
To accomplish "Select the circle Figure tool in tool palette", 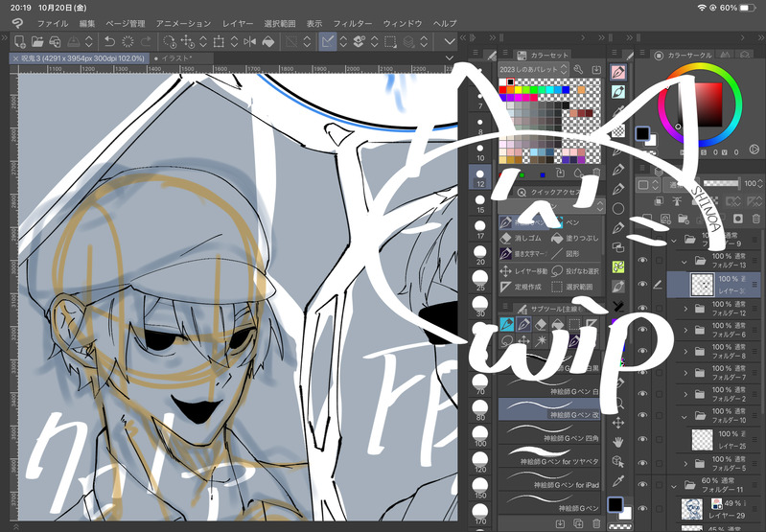I will pos(618,209).
